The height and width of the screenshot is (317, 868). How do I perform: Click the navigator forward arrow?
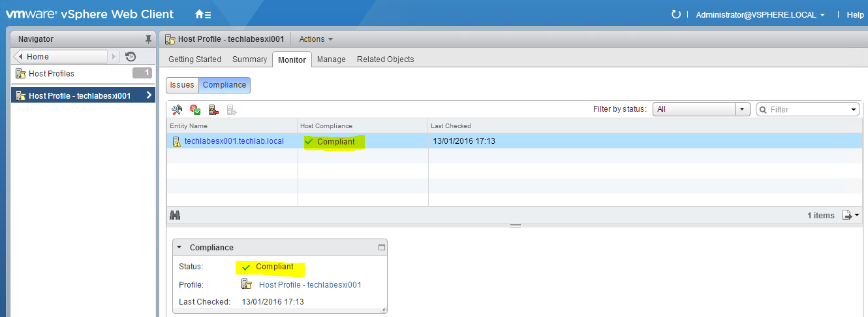tap(114, 57)
